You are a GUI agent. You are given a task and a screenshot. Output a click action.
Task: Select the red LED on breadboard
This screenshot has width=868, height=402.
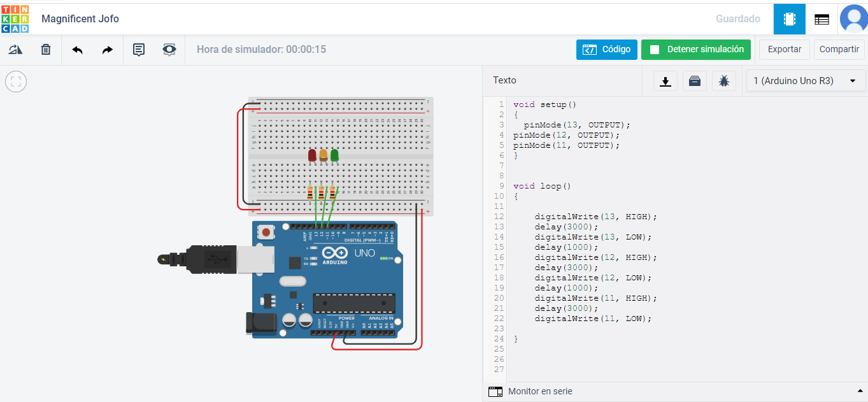click(312, 156)
